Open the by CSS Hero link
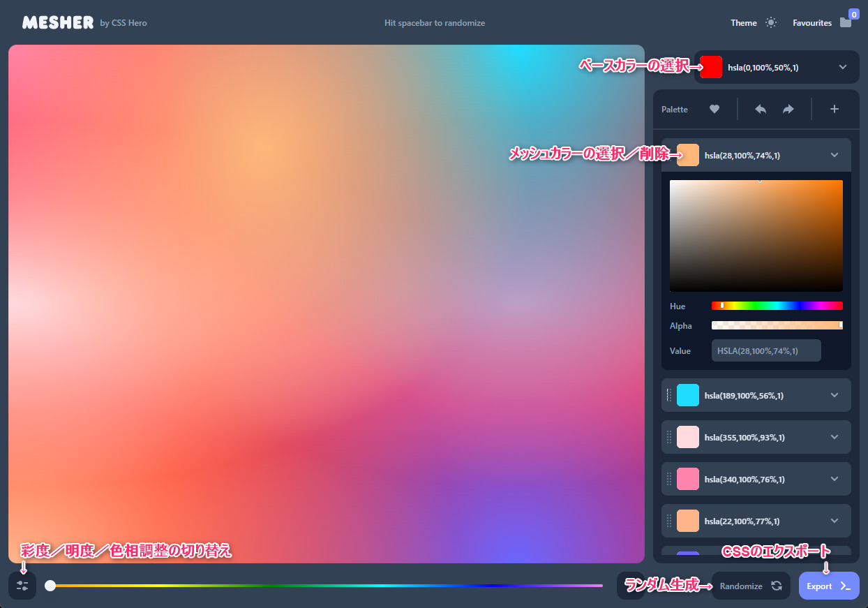 click(124, 23)
